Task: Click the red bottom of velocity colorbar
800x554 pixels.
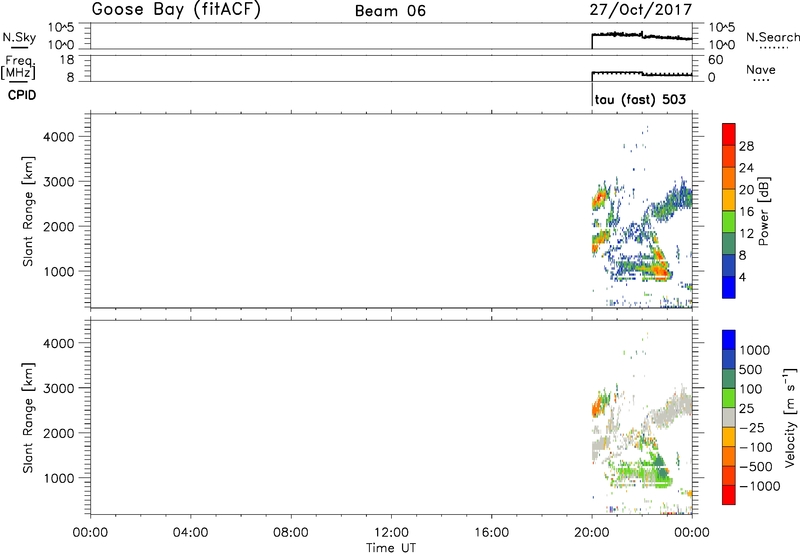Action: tap(729, 495)
